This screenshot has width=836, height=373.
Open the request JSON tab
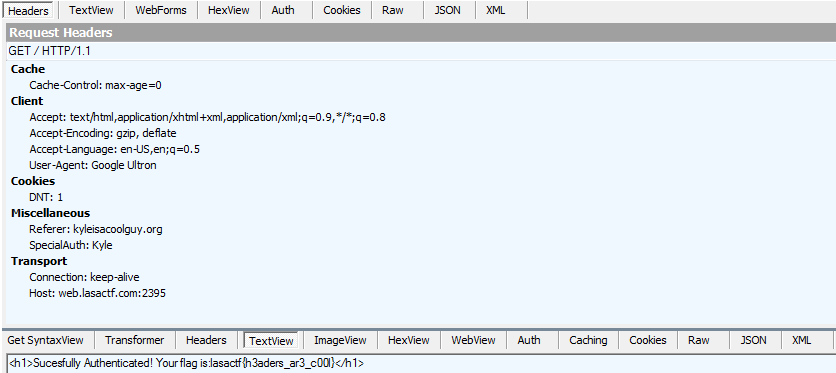click(x=447, y=10)
